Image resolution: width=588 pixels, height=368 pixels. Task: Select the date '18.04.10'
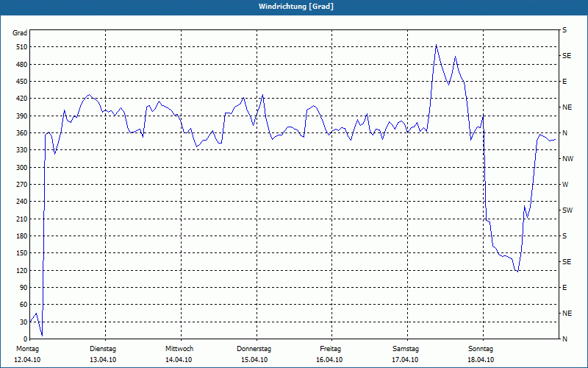click(481, 360)
